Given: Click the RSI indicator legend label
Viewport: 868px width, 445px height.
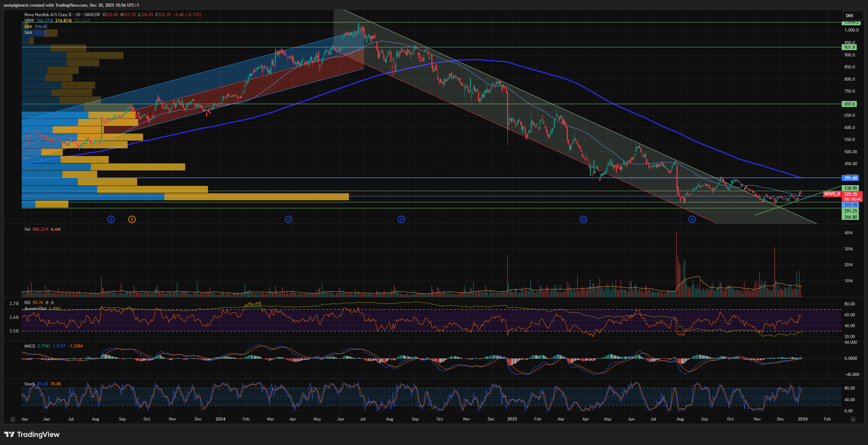Looking at the screenshot, I should [x=27, y=303].
